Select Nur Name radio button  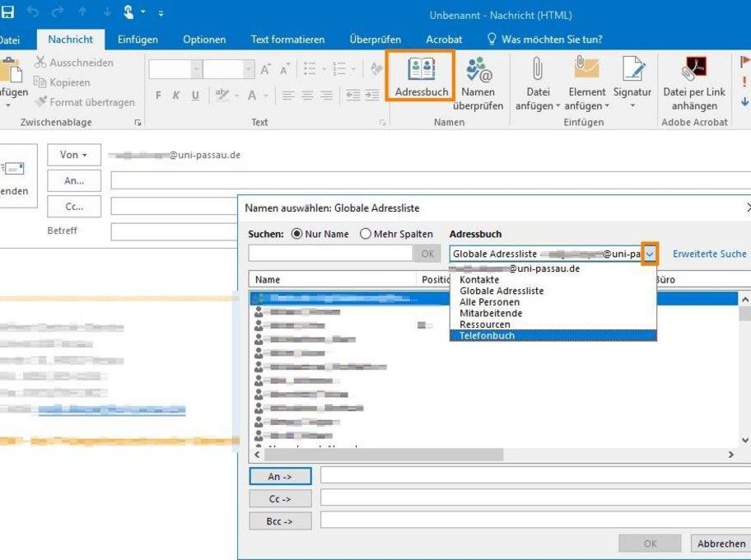click(297, 234)
